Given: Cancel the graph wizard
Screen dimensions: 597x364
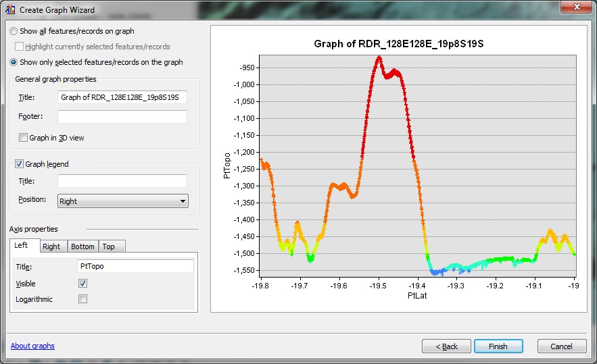Looking at the screenshot, I should click(562, 346).
